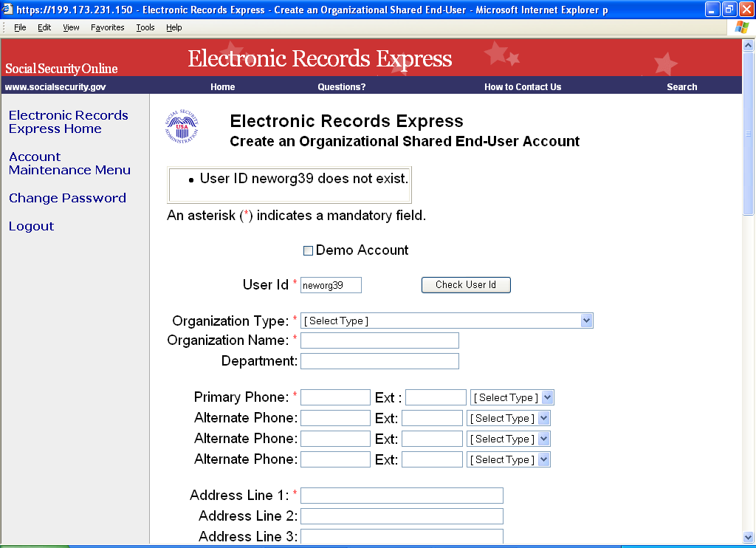Open the Account Maintenance Menu link

coord(69,163)
